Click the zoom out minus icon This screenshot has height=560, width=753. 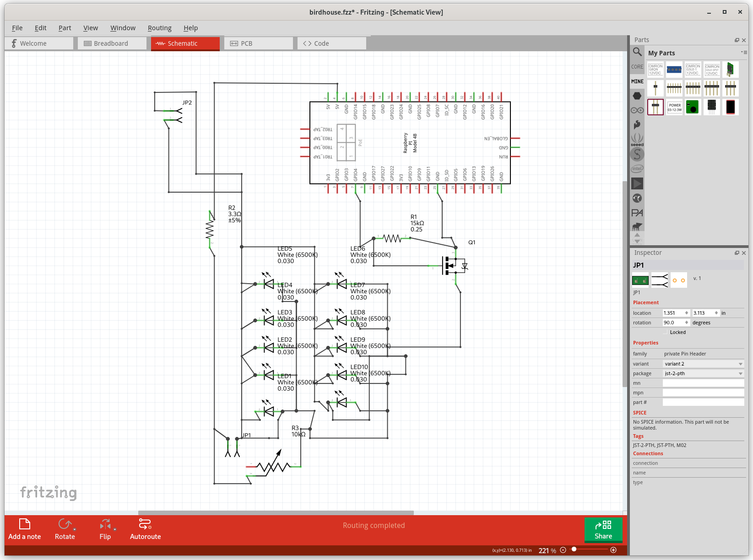pos(563,550)
